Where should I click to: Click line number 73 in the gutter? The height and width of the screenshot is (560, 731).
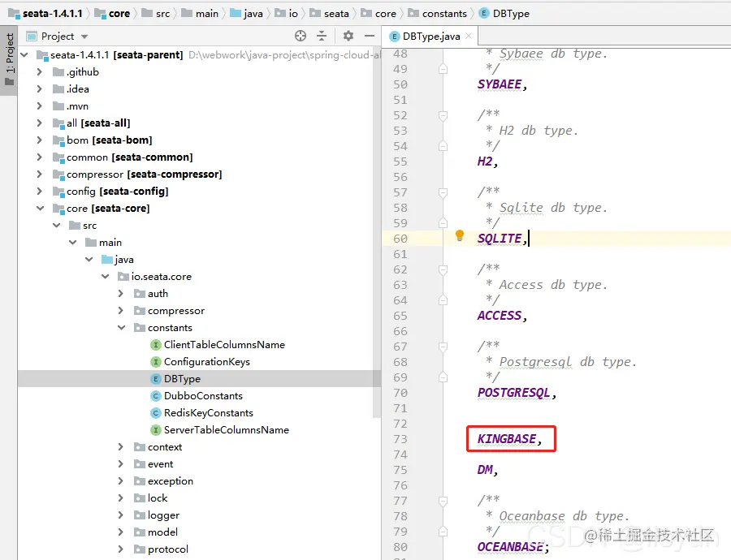pos(400,439)
